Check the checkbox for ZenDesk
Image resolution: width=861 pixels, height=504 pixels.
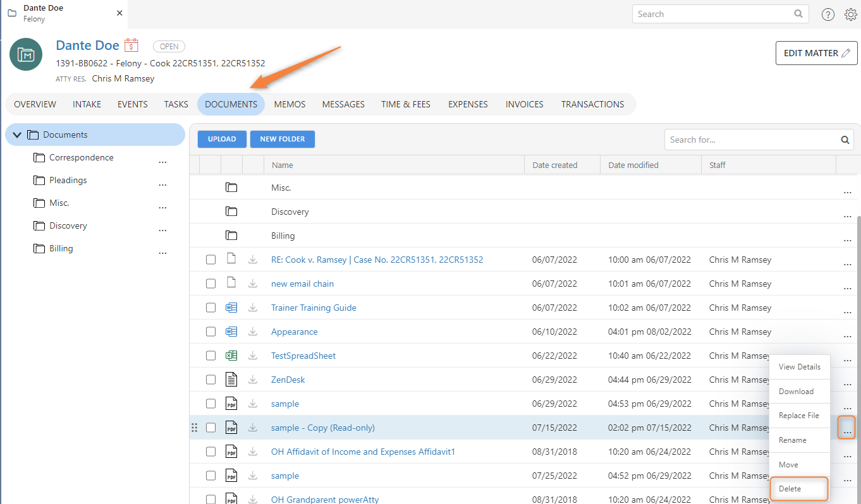tap(211, 379)
